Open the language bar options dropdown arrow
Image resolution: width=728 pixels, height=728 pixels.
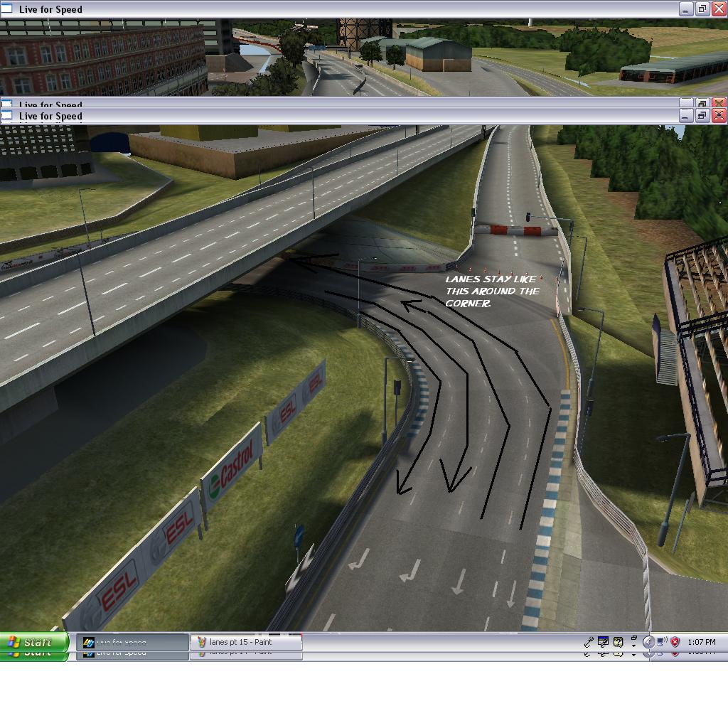click(x=633, y=646)
